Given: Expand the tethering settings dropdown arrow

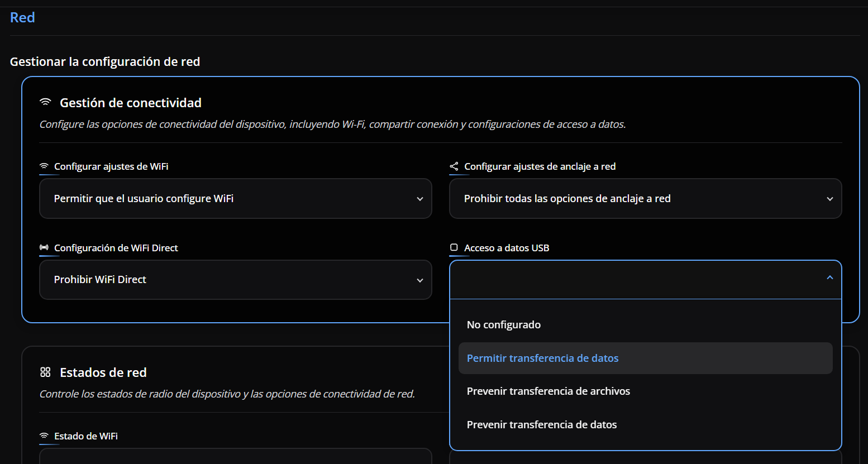Looking at the screenshot, I should click(829, 199).
